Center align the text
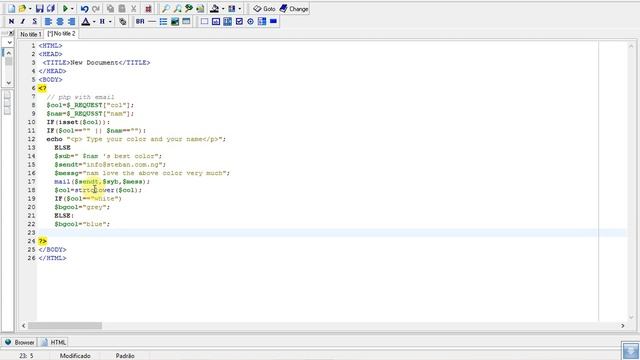640x360 pixels. [60, 21]
